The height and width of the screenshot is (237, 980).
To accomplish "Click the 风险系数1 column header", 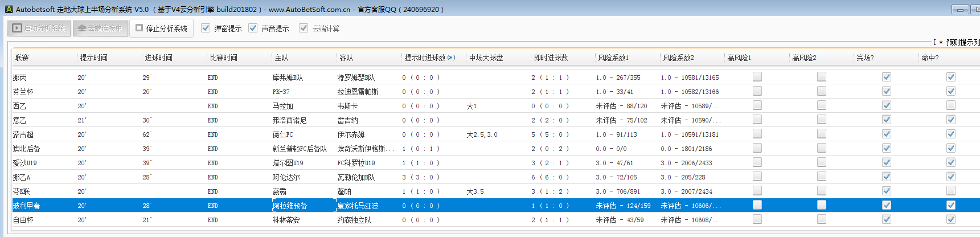I will 613,58.
